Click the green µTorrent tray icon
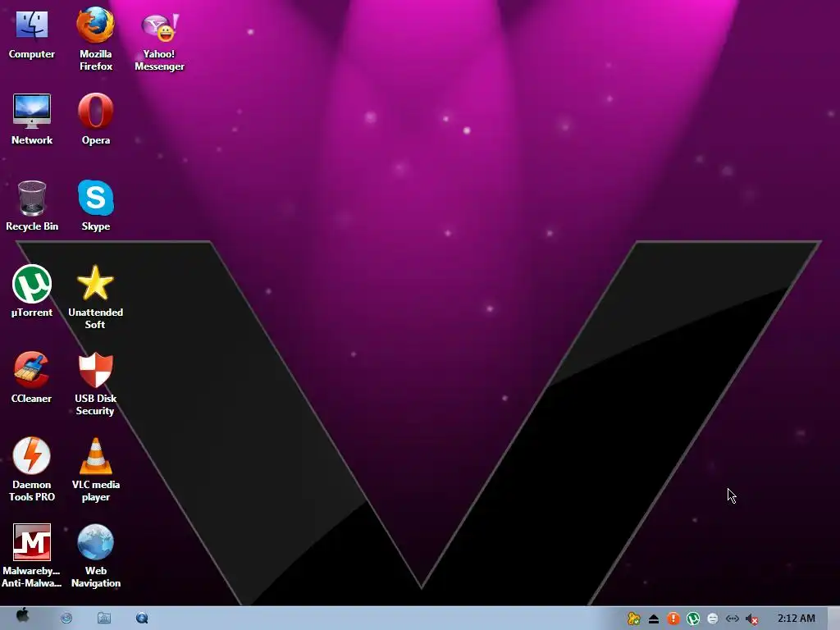Viewport: 840px width, 630px height. [693, 619]
